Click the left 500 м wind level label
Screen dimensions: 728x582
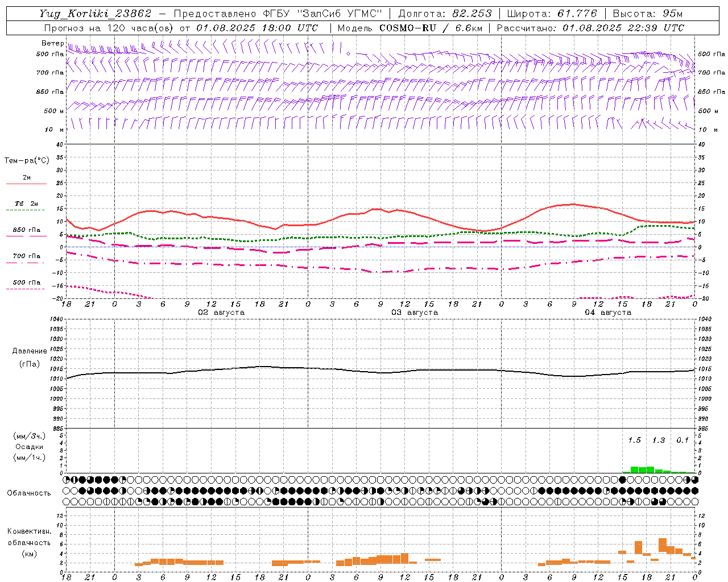point(53,111)
